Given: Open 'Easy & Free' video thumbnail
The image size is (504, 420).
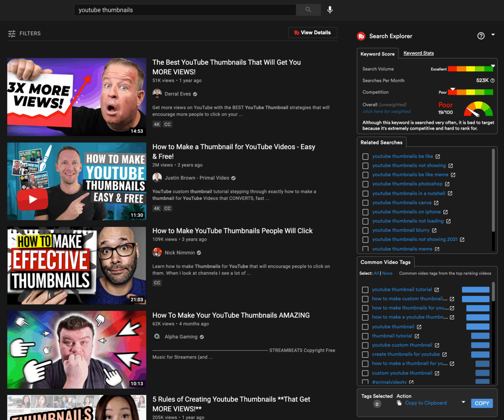Looking at the screenshot, I should click(77, 182).
